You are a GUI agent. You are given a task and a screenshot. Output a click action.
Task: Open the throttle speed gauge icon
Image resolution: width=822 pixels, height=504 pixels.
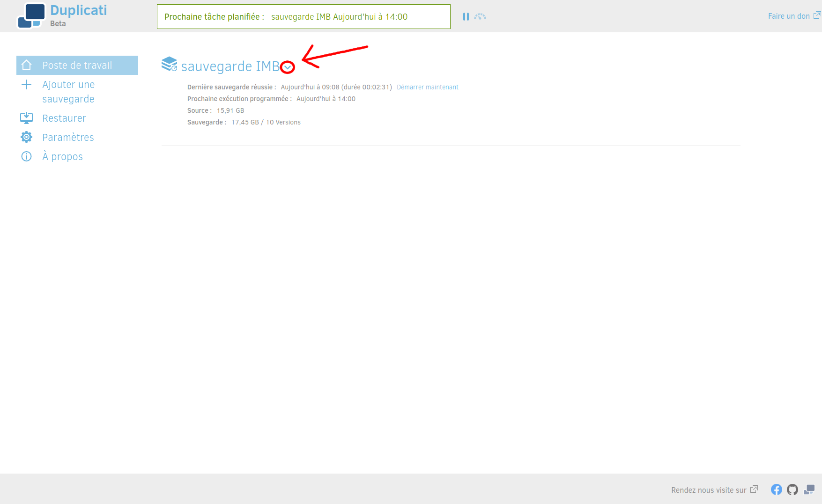pos(480,16)
